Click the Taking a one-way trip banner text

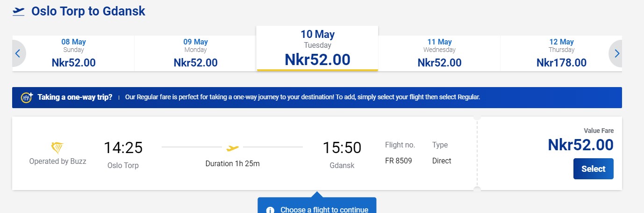(x=75, y=97)
